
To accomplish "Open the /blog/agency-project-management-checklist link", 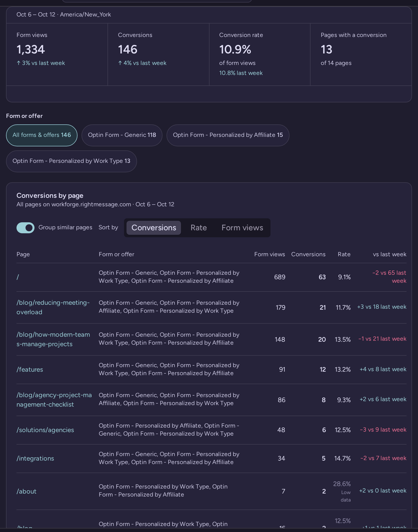I will coord(54,400).
